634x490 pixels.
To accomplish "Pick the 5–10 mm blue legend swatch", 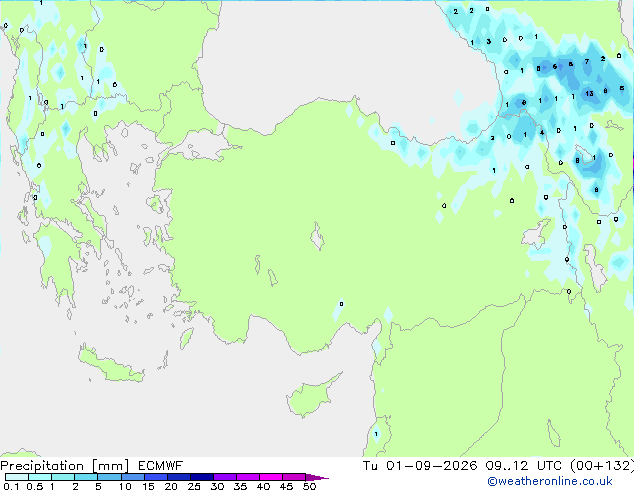I will 109,477.
